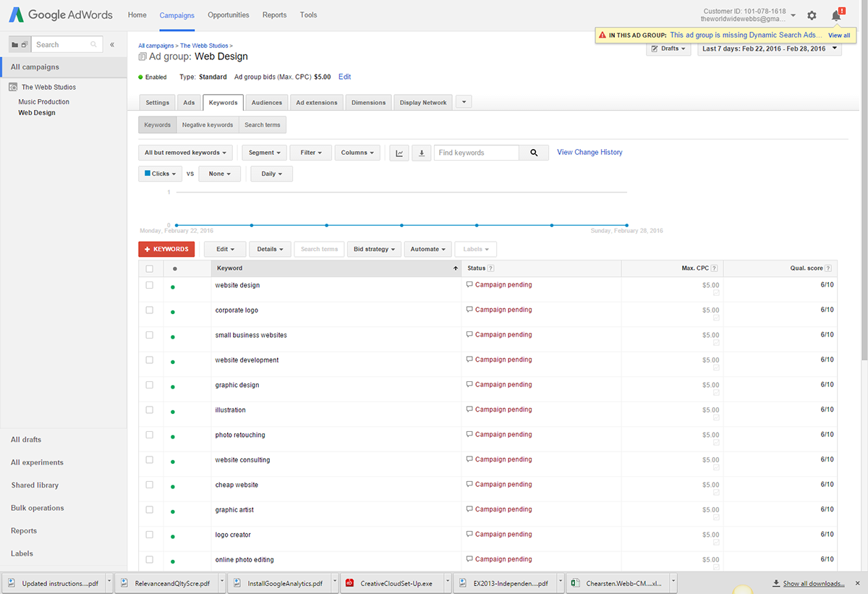Screen dimensions: 868x594
Task: Click the folder view icon in the sidebar
Action: coord(14,45)
